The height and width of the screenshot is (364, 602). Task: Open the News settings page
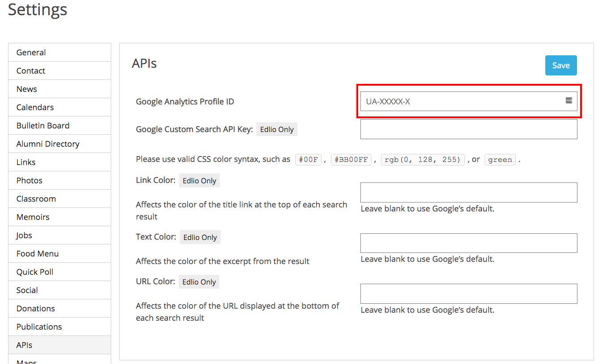pos(59,89)
